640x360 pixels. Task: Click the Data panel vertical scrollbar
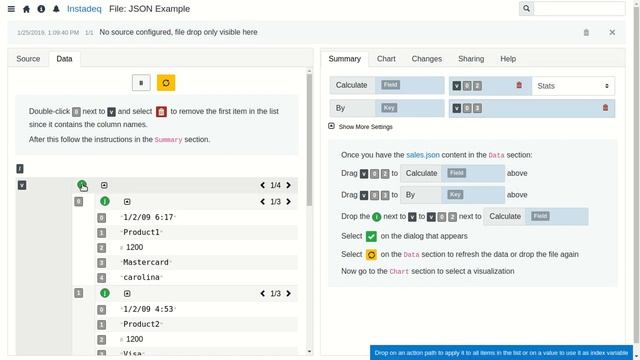point(309,139)
